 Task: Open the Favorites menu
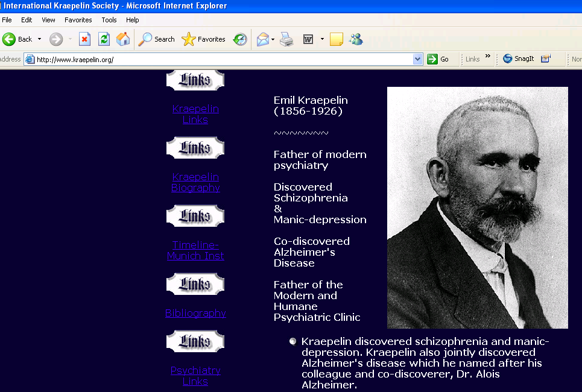(x=78, y=20)
